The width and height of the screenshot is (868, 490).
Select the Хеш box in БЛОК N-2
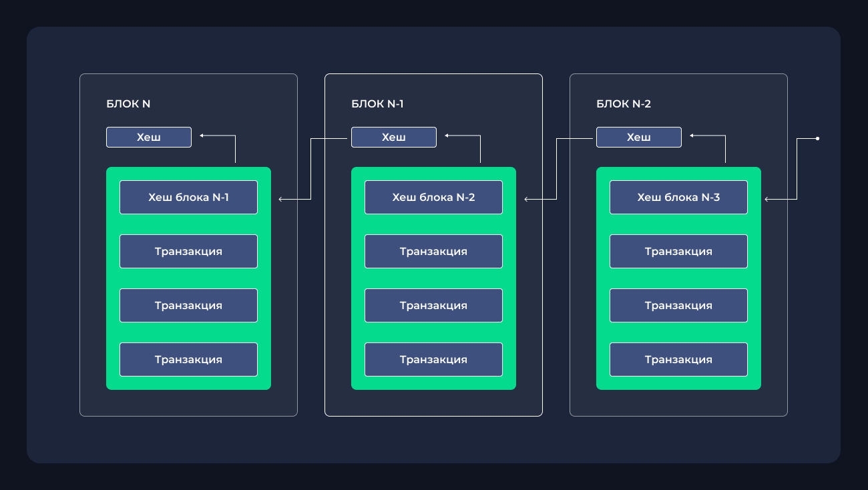(x=639, y=138)
